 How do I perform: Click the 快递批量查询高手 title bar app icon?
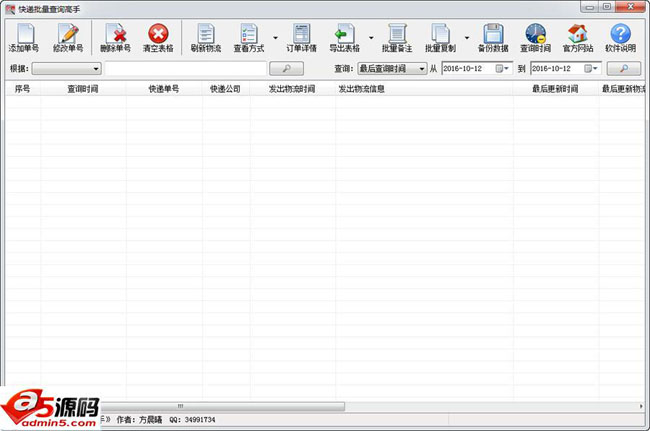(10, 9)
